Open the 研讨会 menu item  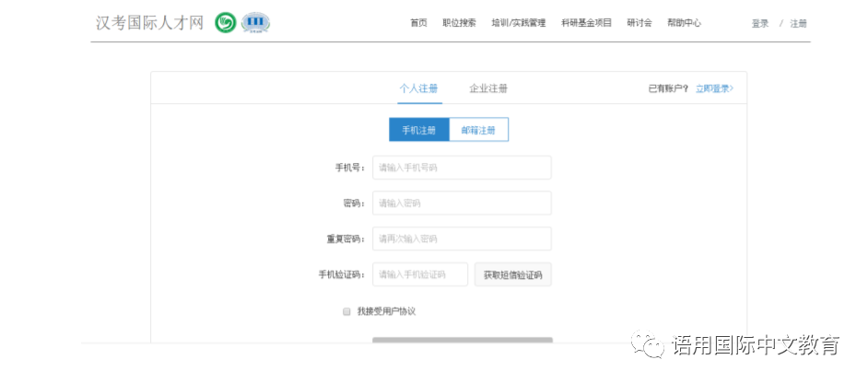click(x=639, y=23)
